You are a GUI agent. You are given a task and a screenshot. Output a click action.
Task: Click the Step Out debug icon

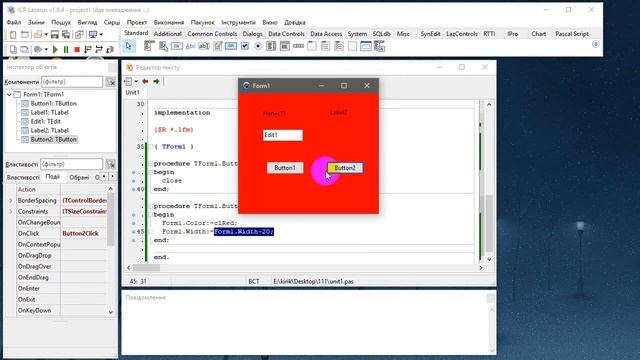110,49
